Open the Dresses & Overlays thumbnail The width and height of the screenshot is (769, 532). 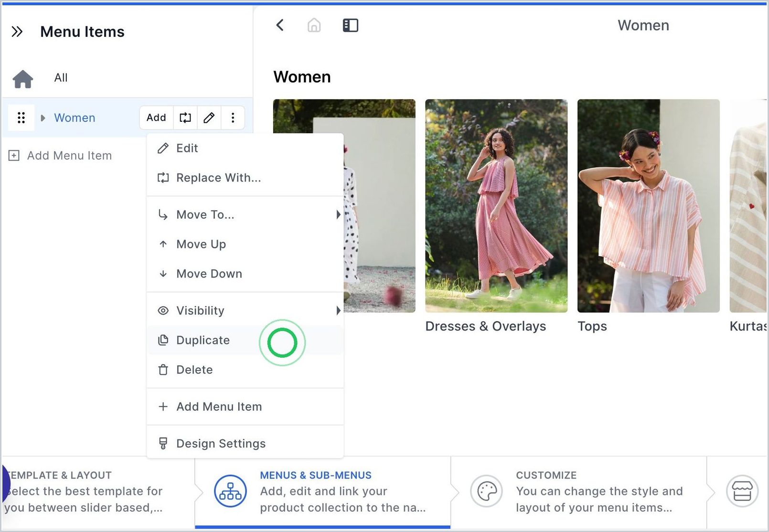point(496,206)
